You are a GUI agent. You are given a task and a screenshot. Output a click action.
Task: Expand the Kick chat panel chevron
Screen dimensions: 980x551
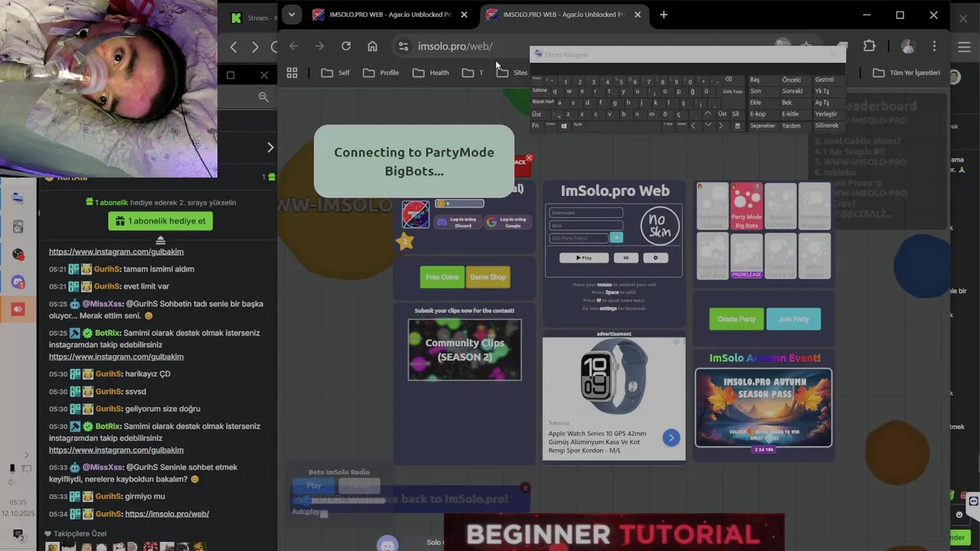(270, 147)
